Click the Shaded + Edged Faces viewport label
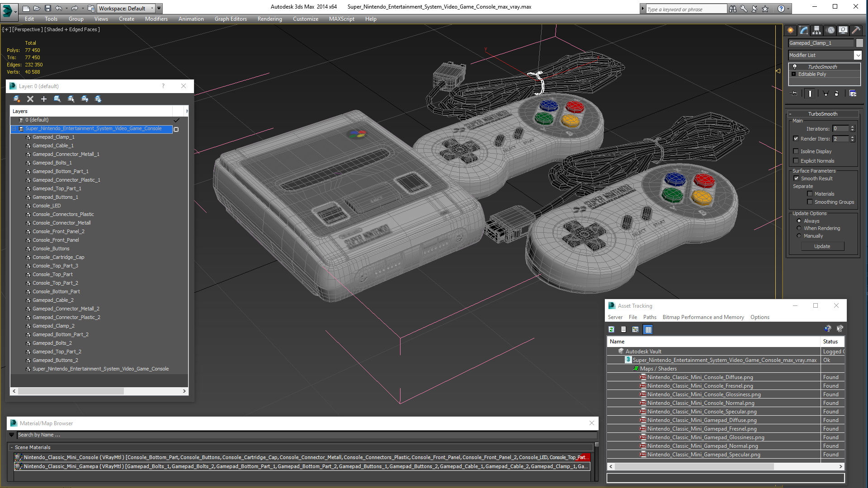Screen dimensions: 868x488 [x=72, y=29]
